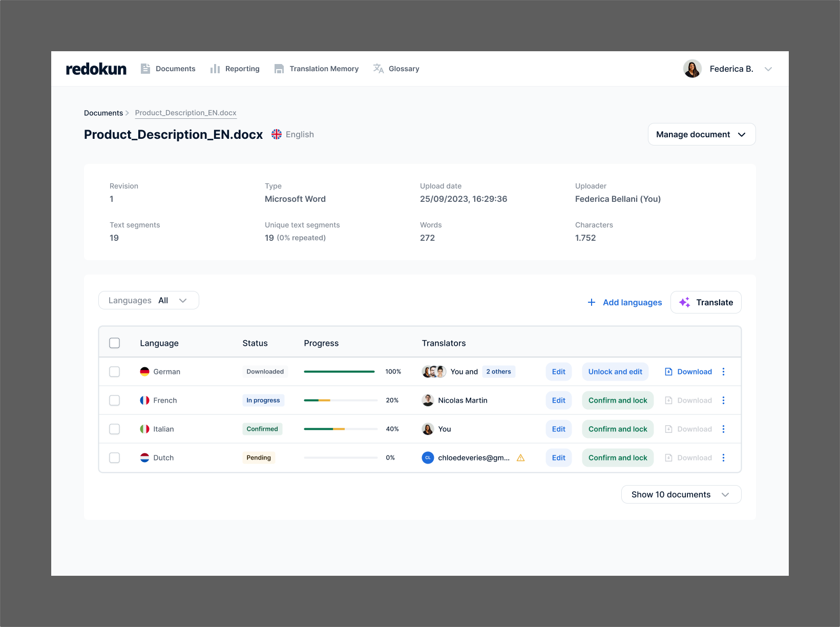Open the Manage document dropdown

pyautogui.click(x=702, y=134)
